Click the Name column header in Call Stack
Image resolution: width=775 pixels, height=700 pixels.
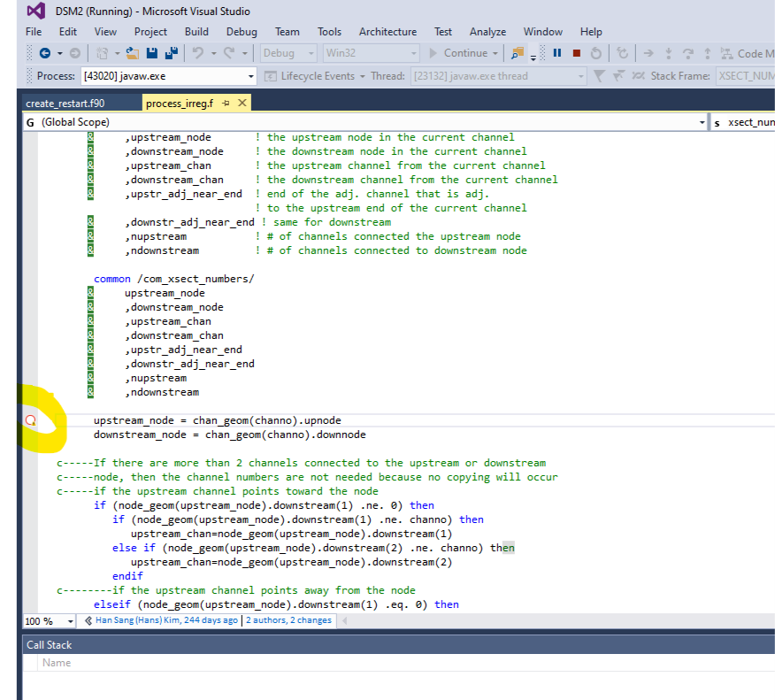[x=57, y=663]
